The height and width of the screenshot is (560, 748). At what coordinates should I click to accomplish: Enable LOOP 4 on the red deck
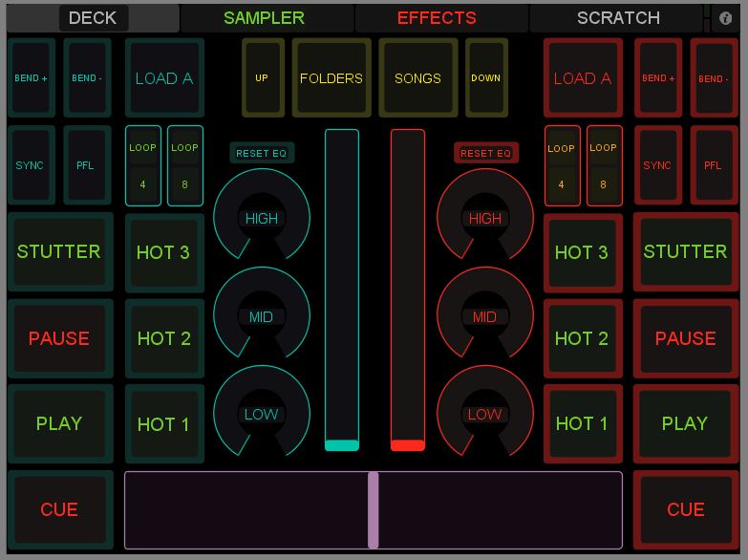coord(562,165)
